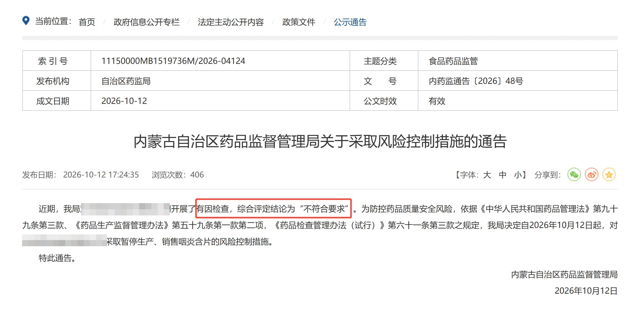Click the notice title heading

[x=320, y=141]
